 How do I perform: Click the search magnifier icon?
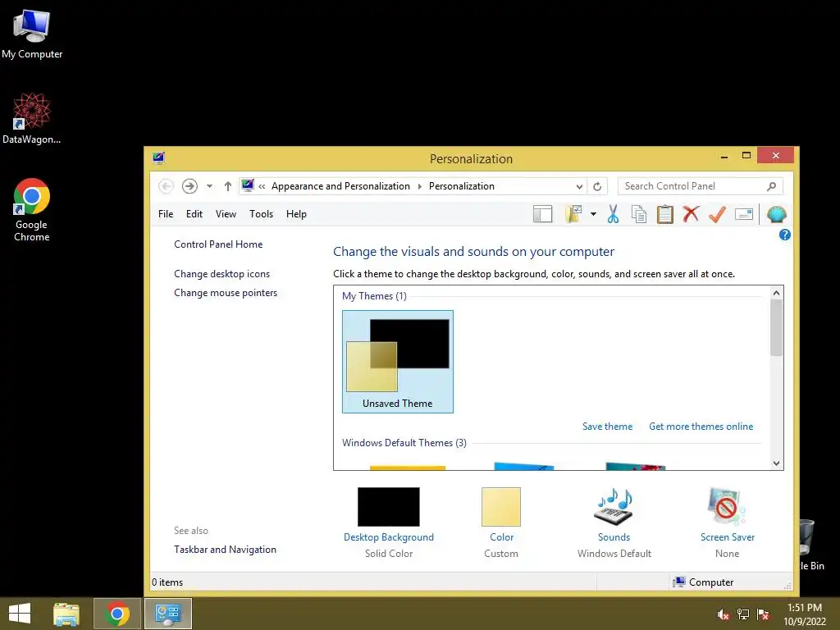click(x=771, y=186)
